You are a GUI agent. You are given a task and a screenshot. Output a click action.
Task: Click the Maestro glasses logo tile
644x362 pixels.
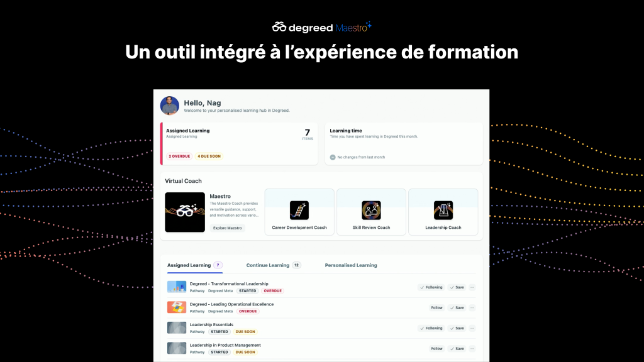pyautogui.click(x=185, y=212)
